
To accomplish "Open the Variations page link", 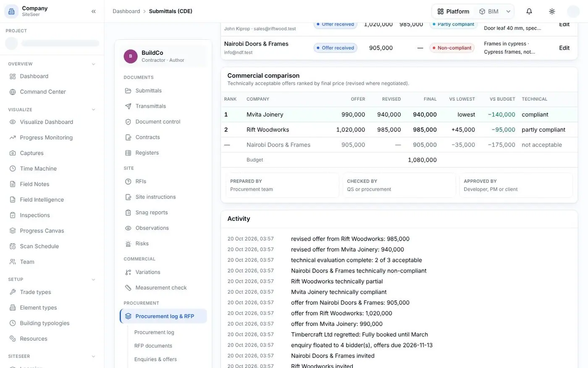I will point(163,272).
